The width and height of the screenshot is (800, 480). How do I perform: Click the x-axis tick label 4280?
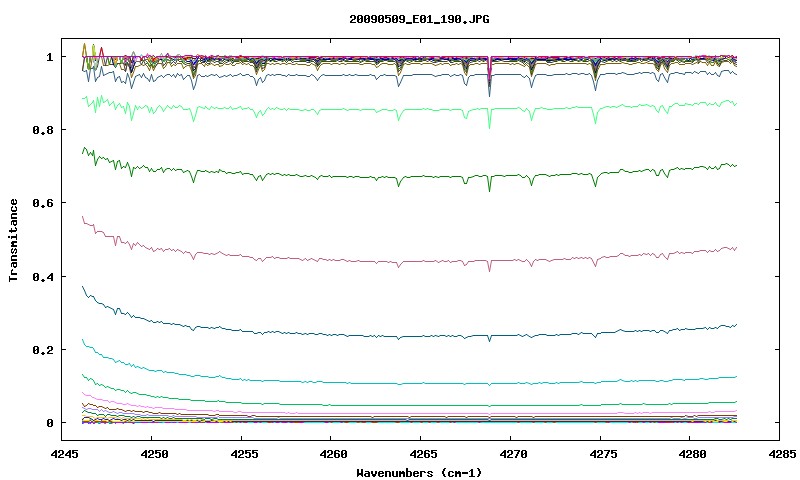[x=693, y=454]
